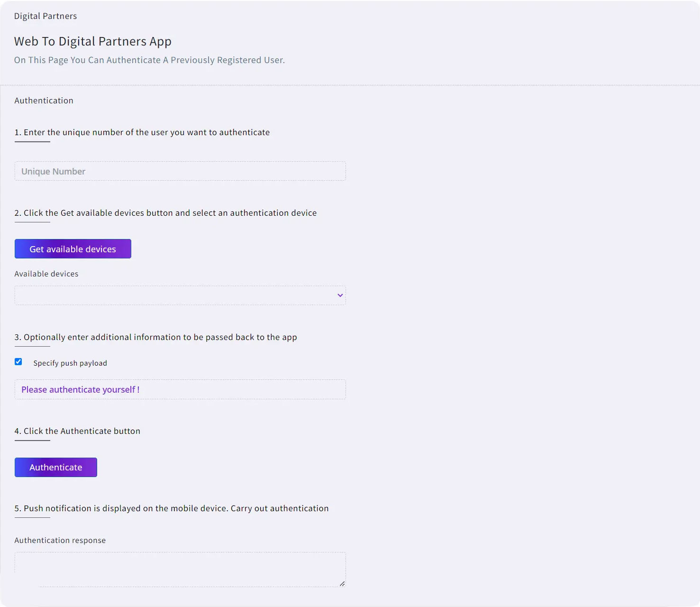Click inside the Authentication response text area
The width and height of the screenshot is (700, 607).
coord(180,569)
